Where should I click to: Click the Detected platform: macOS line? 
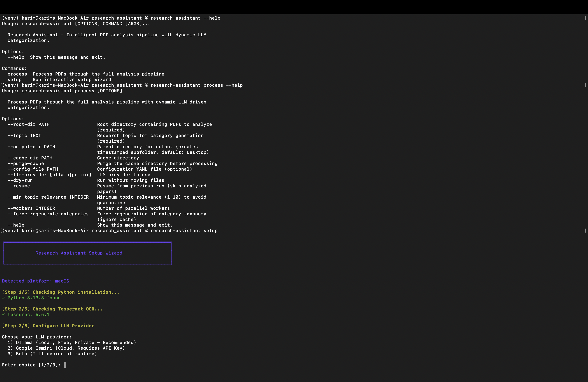(35, 281)
